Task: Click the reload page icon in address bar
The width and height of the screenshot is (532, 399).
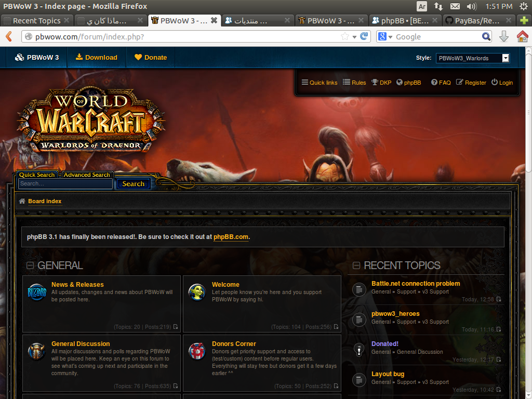Action: click(364, 36)
